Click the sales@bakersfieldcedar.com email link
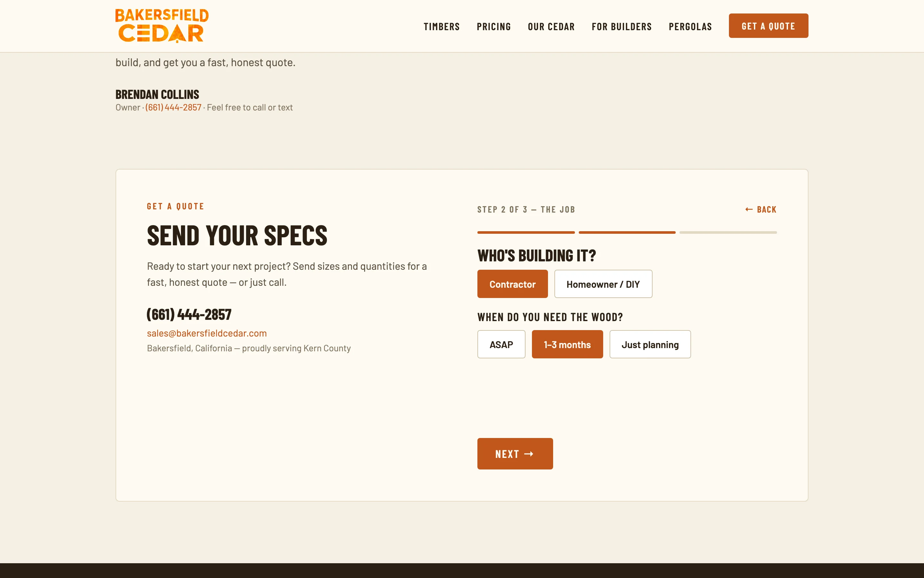Viewport: 924px width, 578px height. coord(207,333)
